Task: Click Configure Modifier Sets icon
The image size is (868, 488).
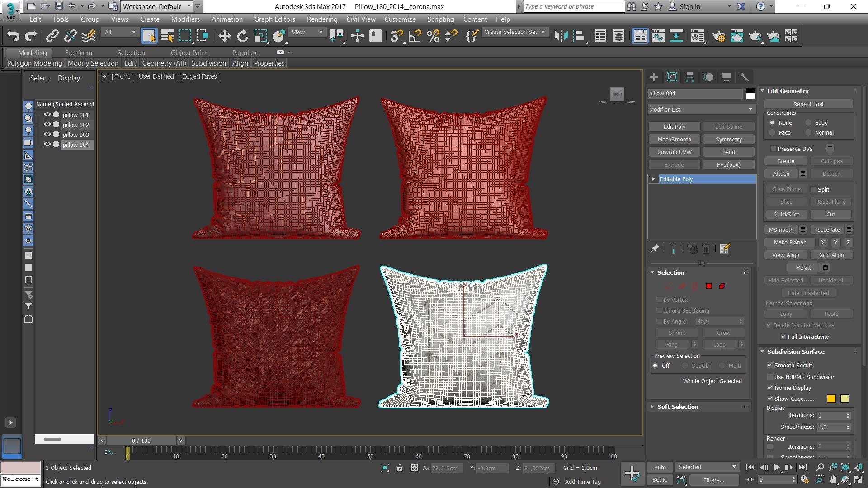Action: (x=724, y=249)
